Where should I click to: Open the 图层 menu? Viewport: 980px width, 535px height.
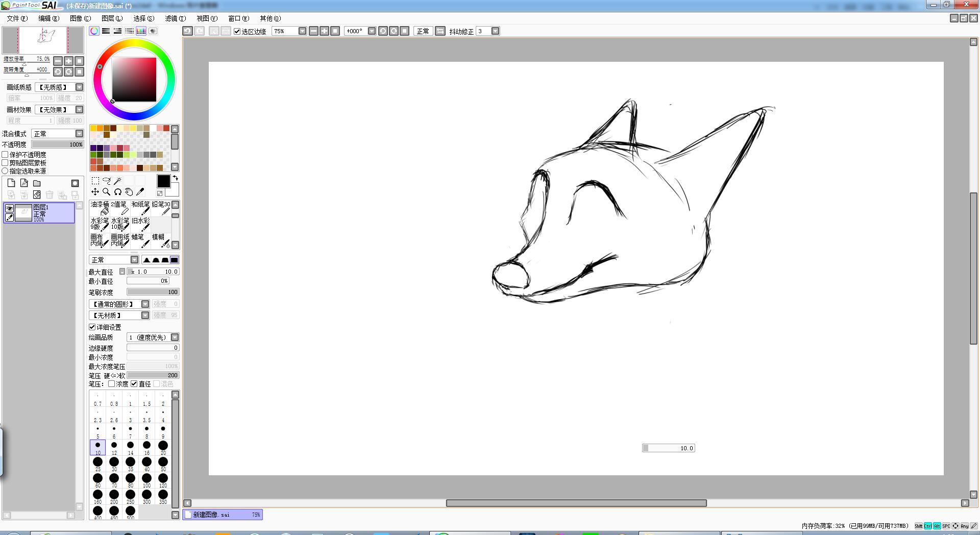112,18
